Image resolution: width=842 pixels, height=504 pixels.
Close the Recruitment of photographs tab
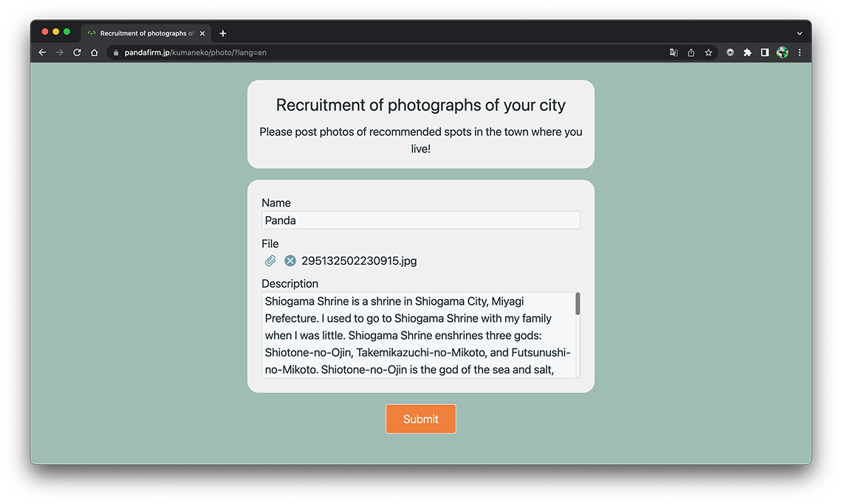(x=202, y=33)
